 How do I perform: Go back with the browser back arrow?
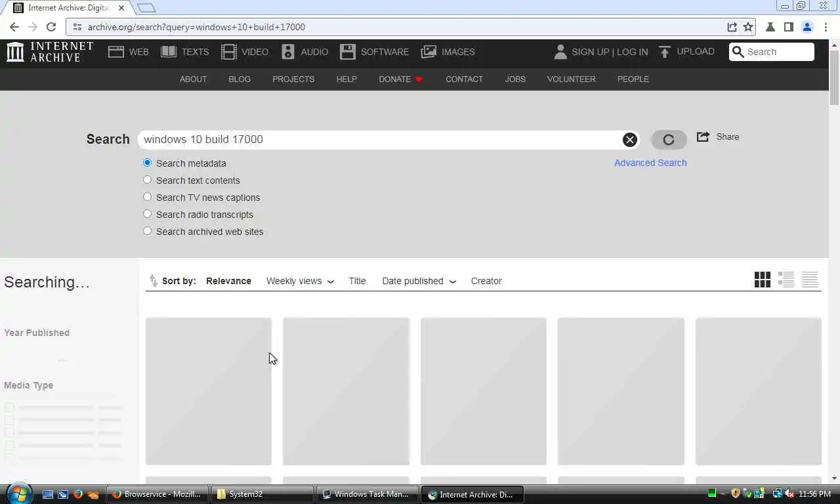tap(14, 27)
